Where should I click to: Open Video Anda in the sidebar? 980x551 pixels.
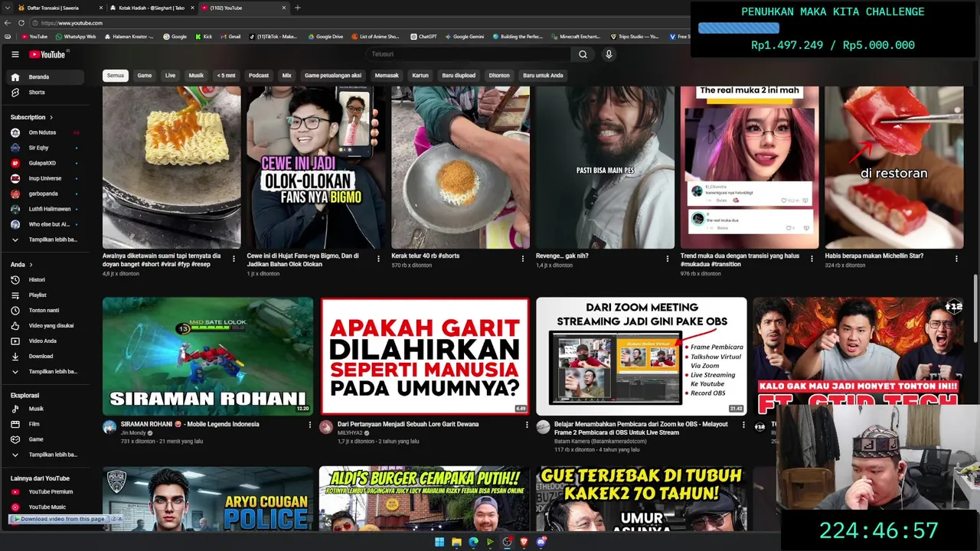tap(45, 341)
